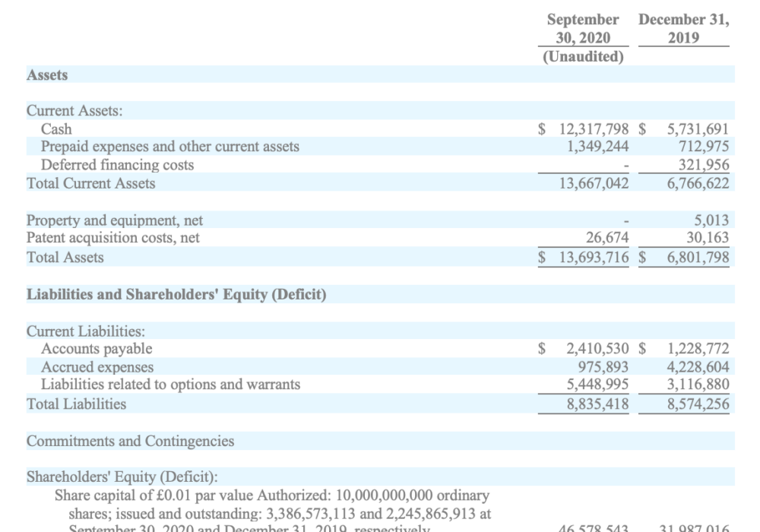This screenshot has height=532, width=760.
Task: Click the "Assets" section heading
Action: [47, 75]
